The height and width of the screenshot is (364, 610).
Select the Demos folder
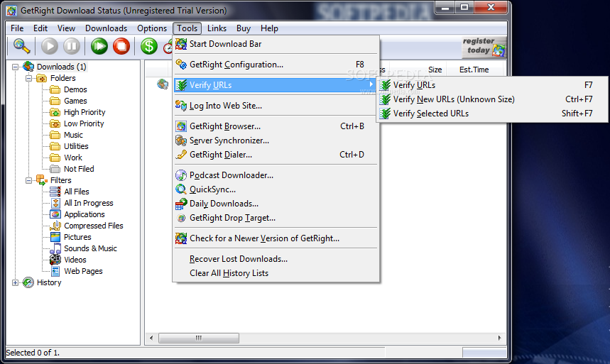point(75,89)
